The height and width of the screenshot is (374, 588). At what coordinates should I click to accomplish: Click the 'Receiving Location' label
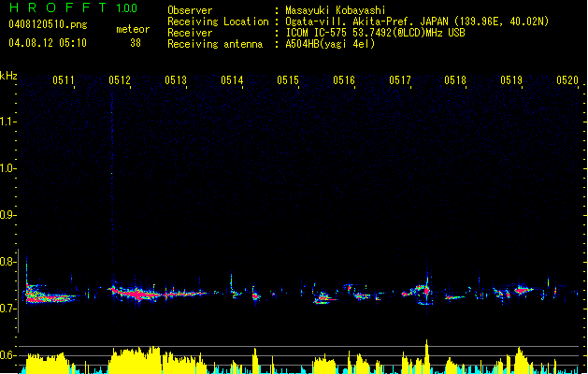click(x=218, y=22)
